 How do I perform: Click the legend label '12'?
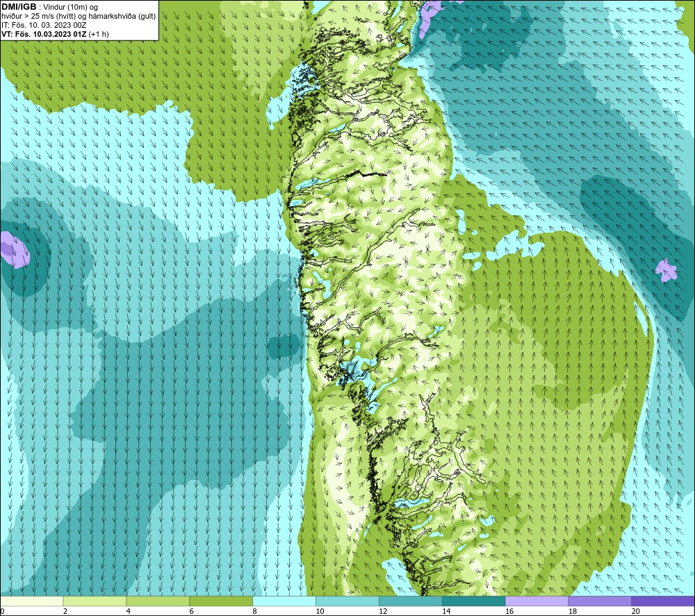tap(383, 611)
